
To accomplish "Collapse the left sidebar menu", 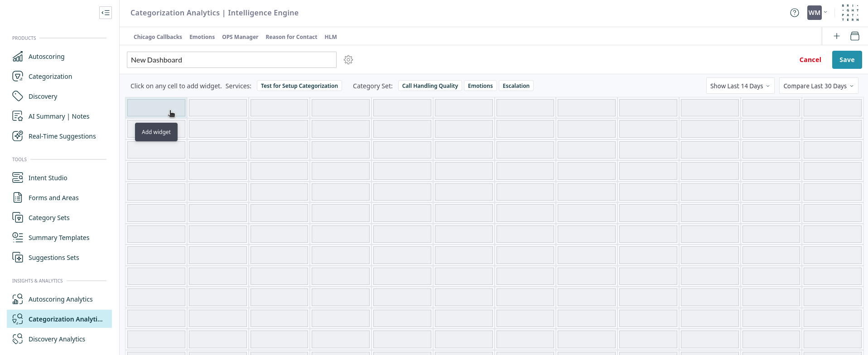I will click(106, 13).
